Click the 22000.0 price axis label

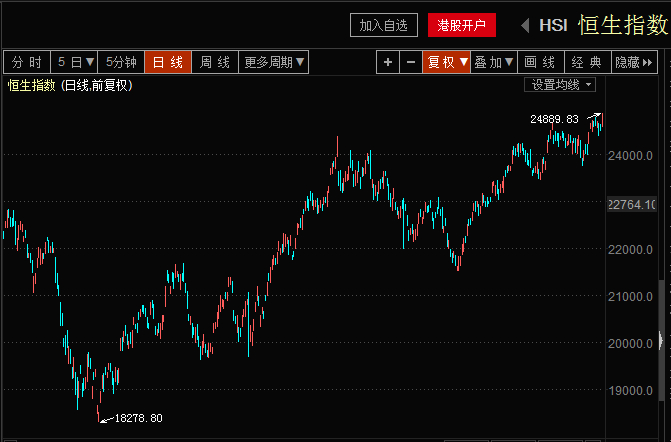pyautogui.click(x=630, y=249)
